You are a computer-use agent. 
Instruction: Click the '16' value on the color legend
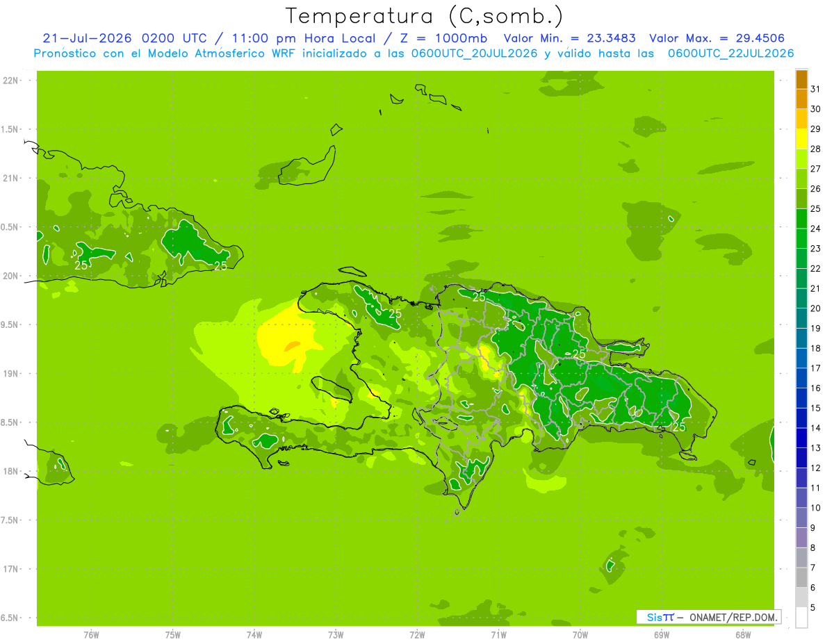(x=815, y=388)
